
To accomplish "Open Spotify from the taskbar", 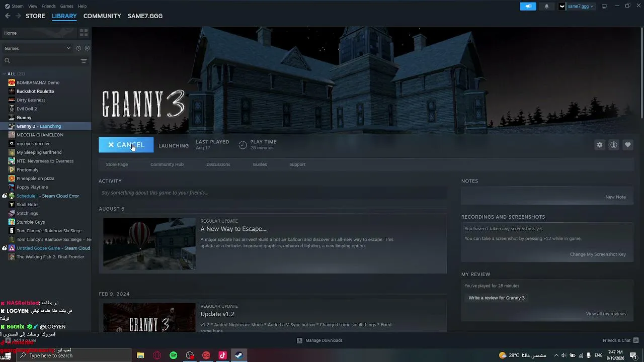I will click(174, 355).
